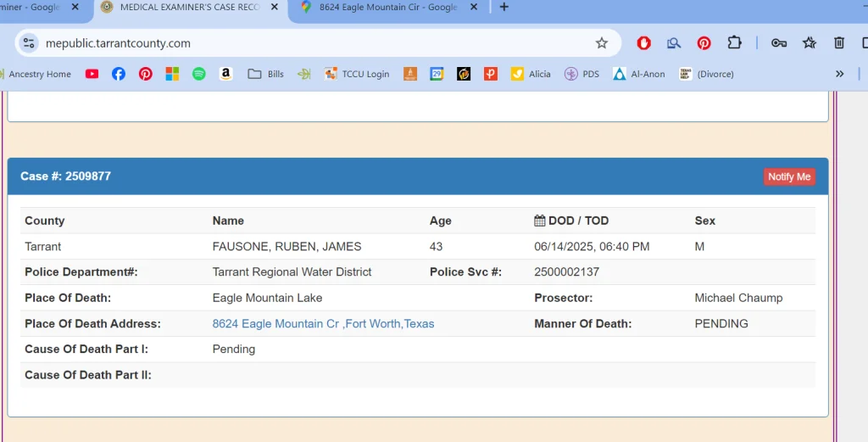The width and height of the screenshot is (868, 442).
Task: Click the red stop-hand ad blocker extension
Action: 644,43
